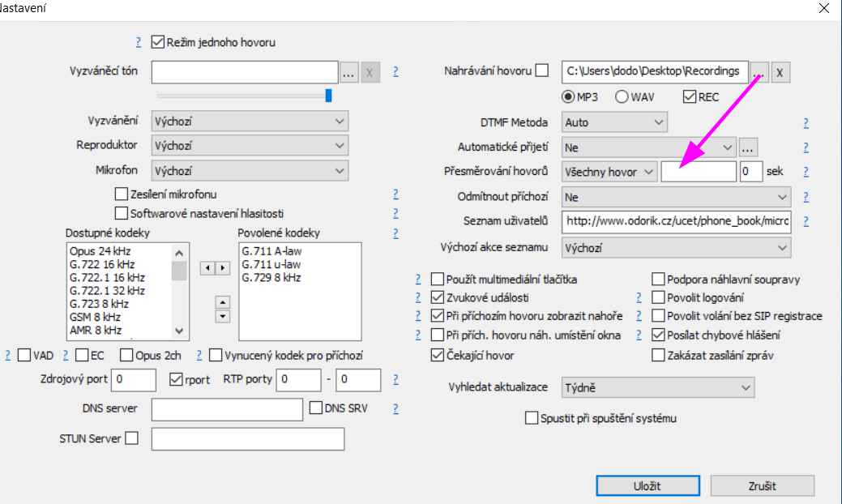This screenshot has height=504, width=842.
Task: Click Uložit to save settings
Action: (x=647, y=486)
